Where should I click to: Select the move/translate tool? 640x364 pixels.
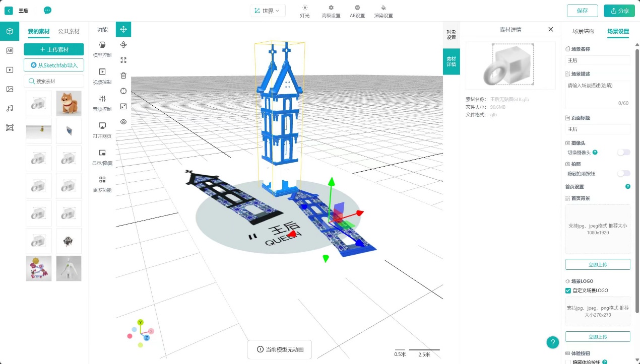pyautogui.click(x=123, y=29)
